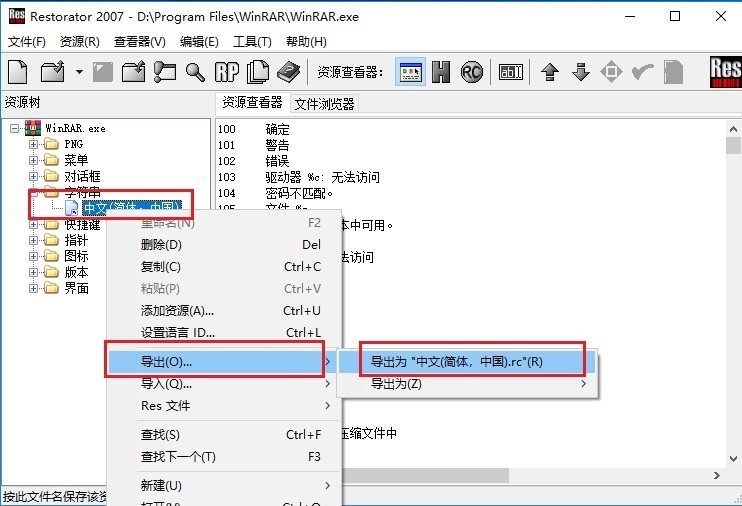The image size is (742, 506).
Task: Click the diamond Move toolbar icon
Action: tap(611, 72)
